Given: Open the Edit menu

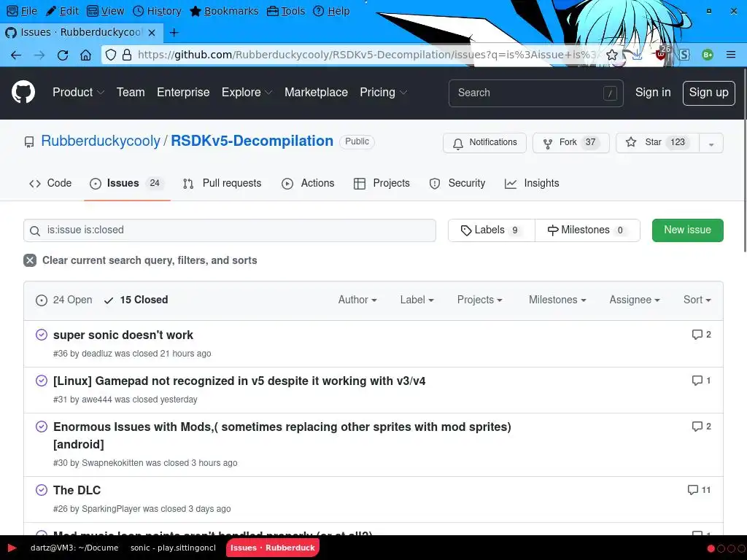Looking at the screenshot, I should click(63, 10).
